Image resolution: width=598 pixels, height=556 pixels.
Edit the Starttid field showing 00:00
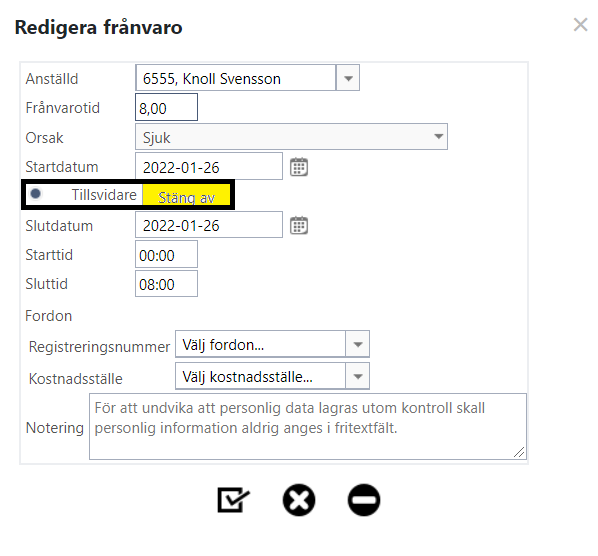coord(166,254)
